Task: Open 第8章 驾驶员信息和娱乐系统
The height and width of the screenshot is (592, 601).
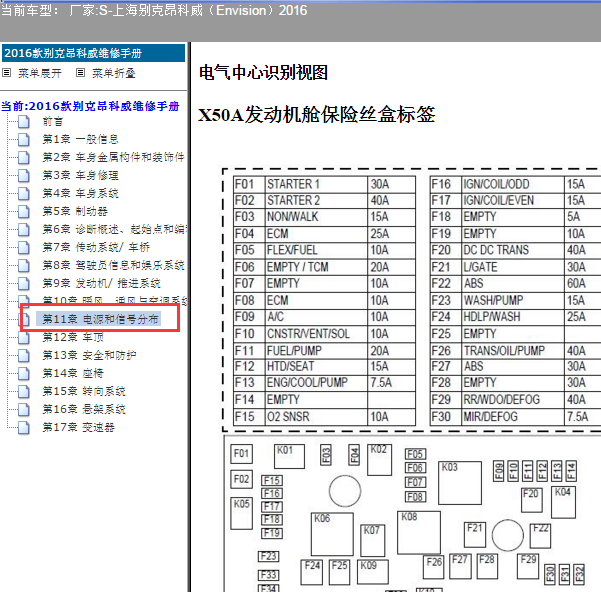Action: point(113,265)
